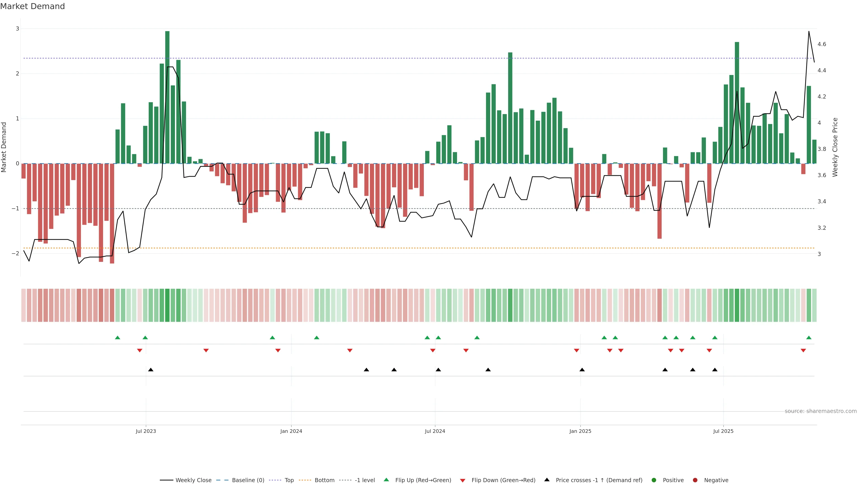Click the Bottom legend item
The height and width of the screenshot is (488, 868).
(x=324, y=480)
